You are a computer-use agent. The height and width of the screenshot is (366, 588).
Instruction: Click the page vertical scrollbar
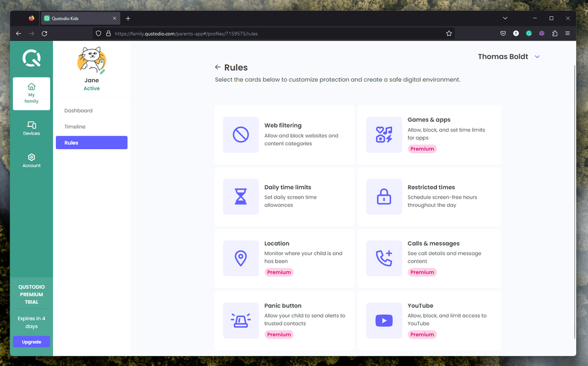(x=574, y=202)
